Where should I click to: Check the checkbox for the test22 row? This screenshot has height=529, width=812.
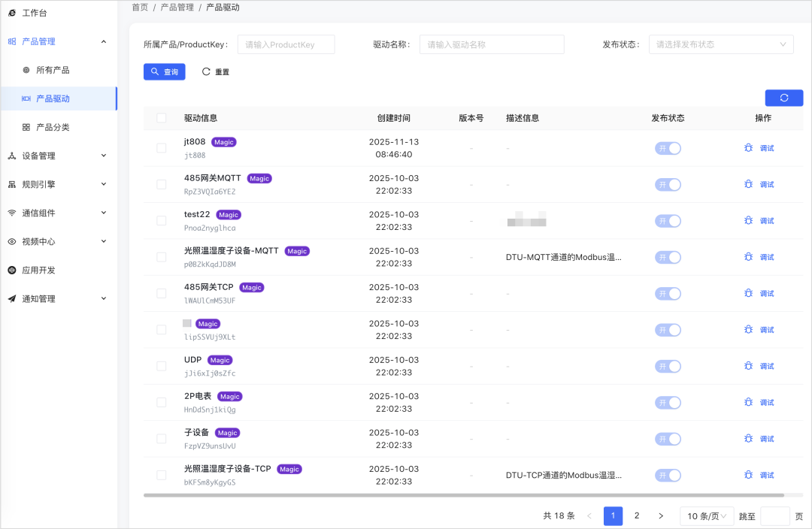point(162,220)
